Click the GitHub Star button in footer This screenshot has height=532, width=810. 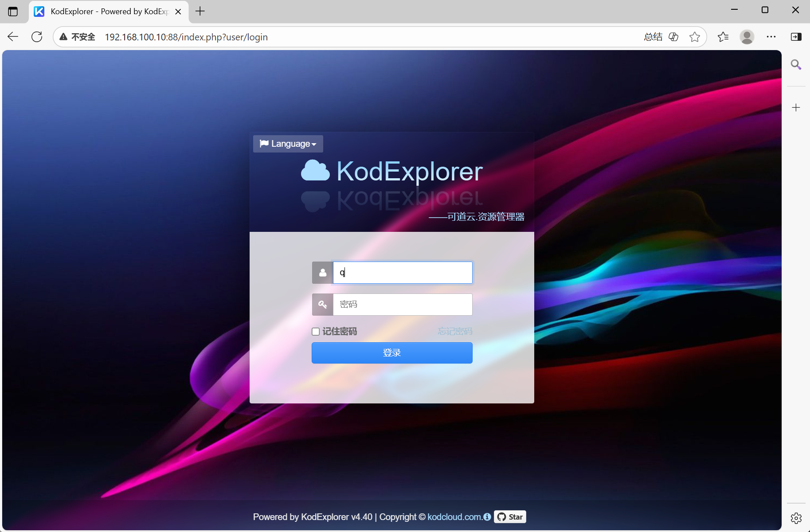510,517
